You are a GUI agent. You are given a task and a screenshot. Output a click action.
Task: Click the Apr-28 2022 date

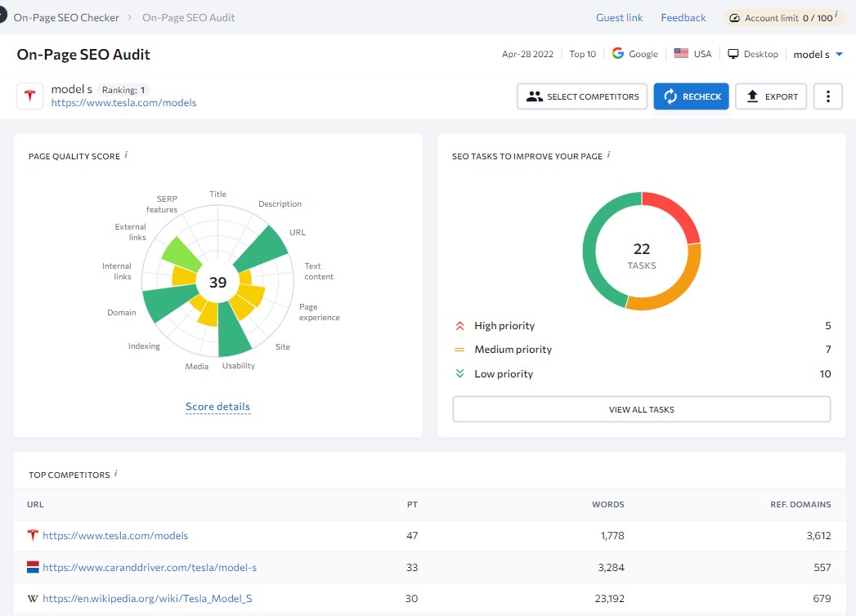coord(527,54)
